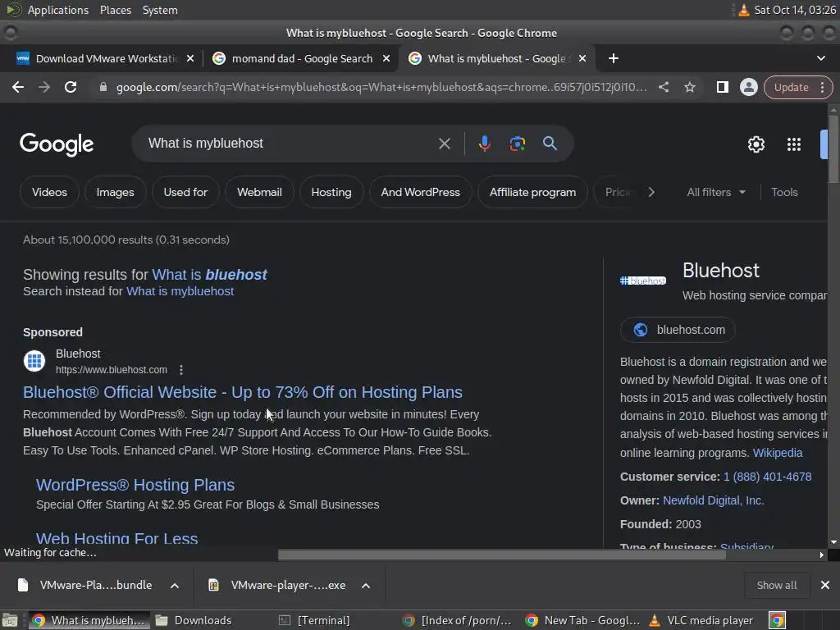840x630 pixels.
Task: Click the Chrome Update button
Action: 792,87
